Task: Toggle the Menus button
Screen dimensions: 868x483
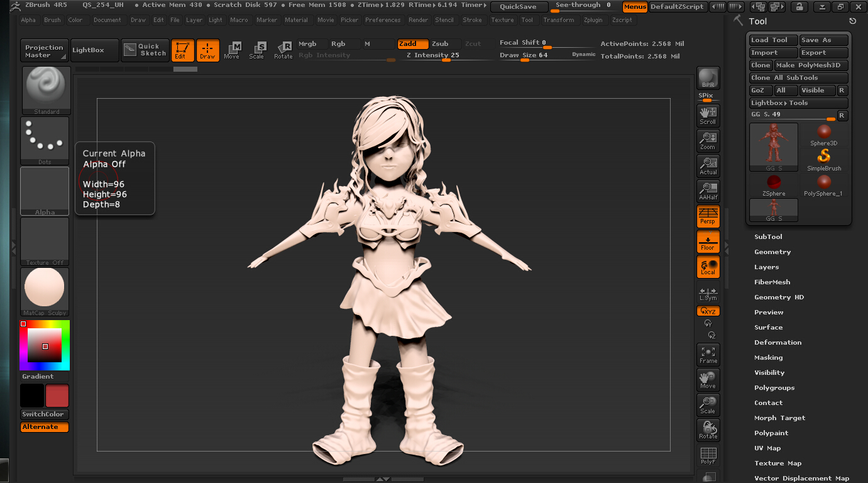Action: 635,7
